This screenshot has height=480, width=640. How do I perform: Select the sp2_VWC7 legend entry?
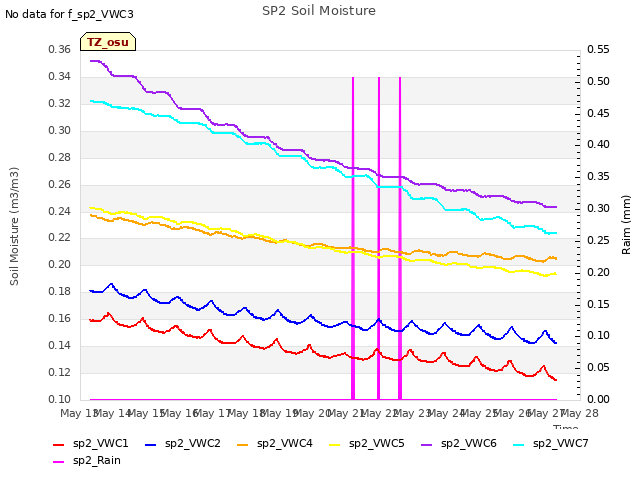pyautogui.click(x=551, y=444)
